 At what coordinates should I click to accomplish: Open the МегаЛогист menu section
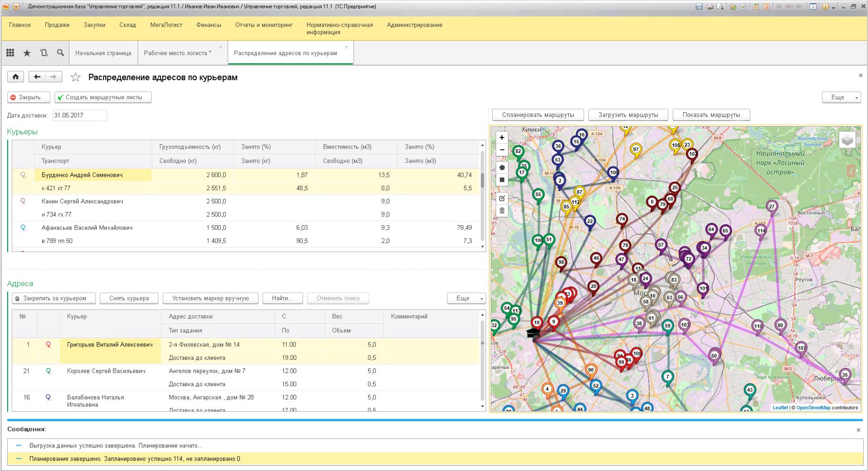coord(166,25)
